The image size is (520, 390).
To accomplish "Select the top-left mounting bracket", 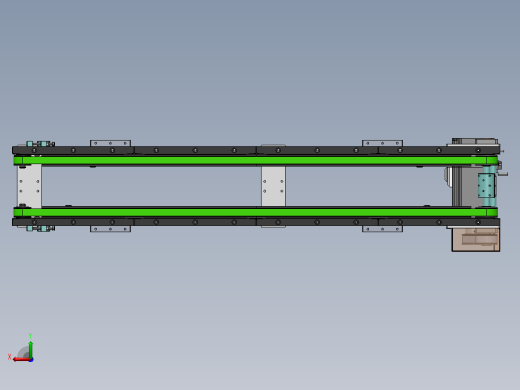I will pos(110,143).
